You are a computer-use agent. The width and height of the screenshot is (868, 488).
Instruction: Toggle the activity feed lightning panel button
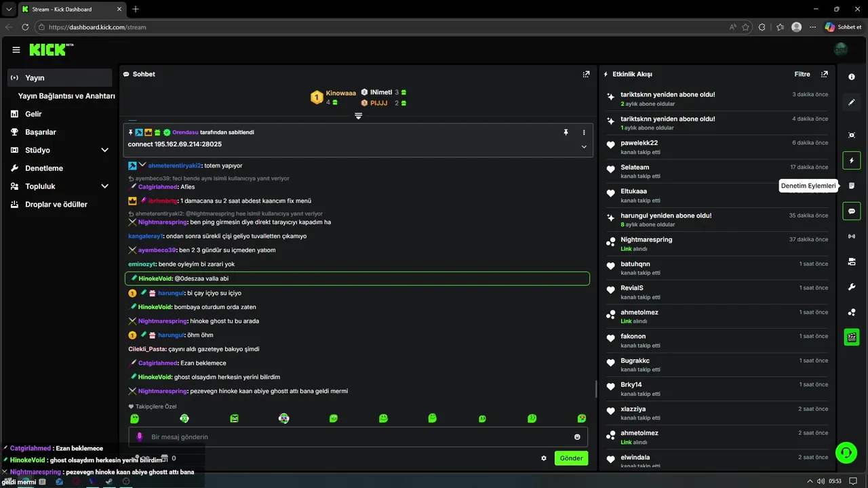click(852, 161)
